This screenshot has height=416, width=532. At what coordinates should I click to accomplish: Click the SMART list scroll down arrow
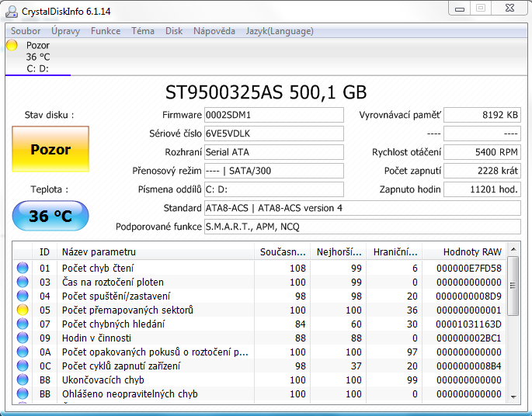coord(513,397)
